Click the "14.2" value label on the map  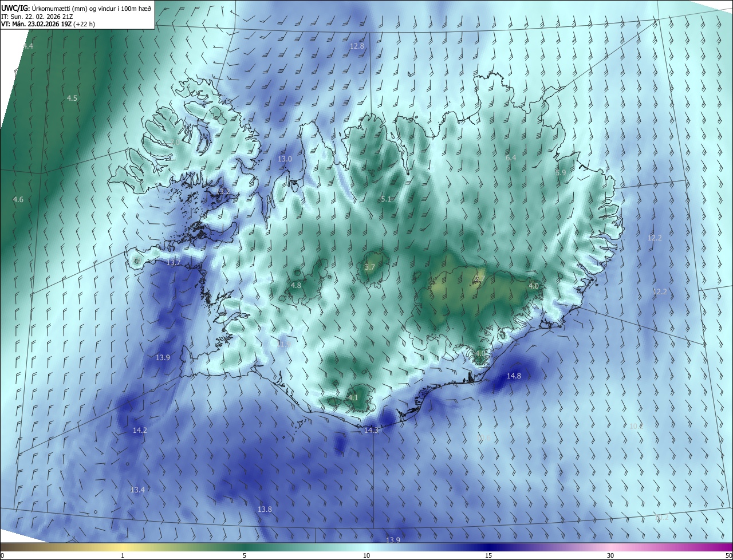(140, 431)
